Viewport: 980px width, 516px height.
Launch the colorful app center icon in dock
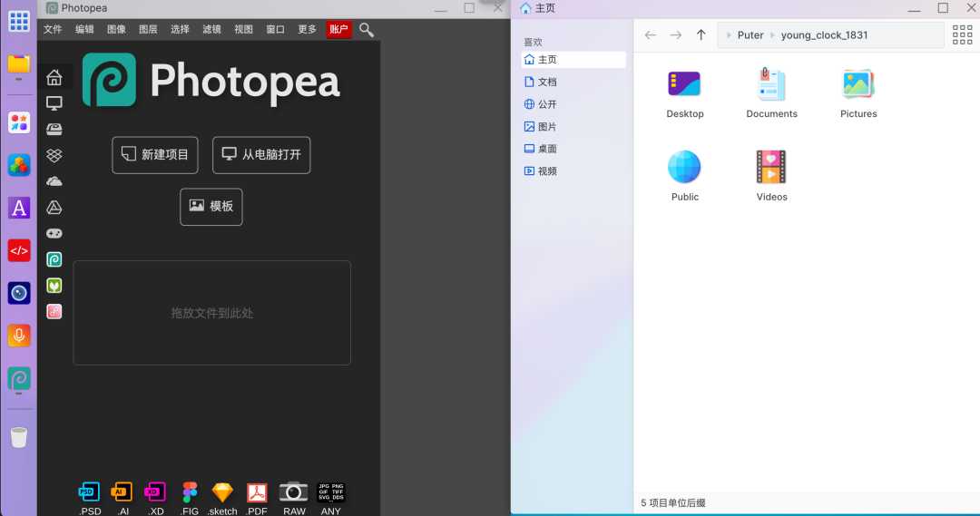pos(19,123)
